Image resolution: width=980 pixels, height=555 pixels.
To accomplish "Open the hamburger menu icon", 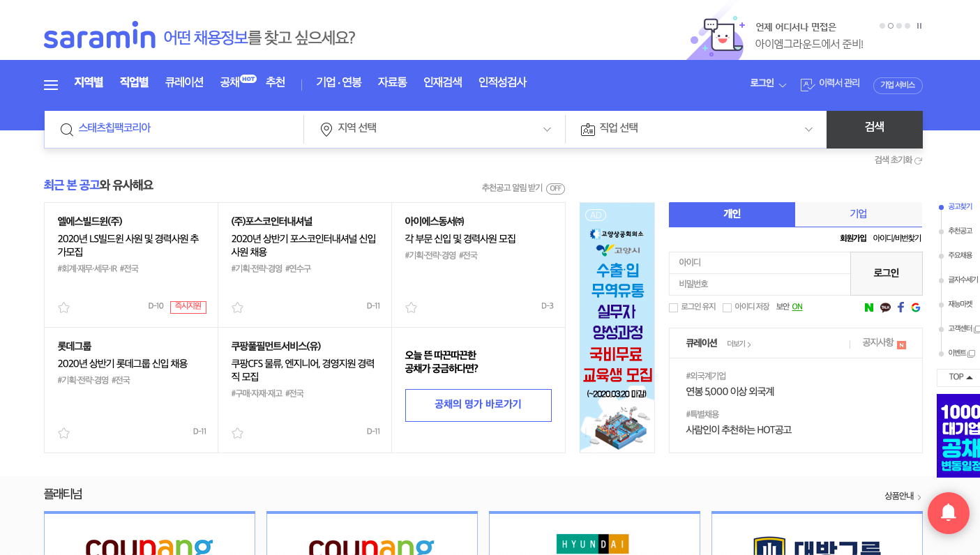I will coord(51,85).
